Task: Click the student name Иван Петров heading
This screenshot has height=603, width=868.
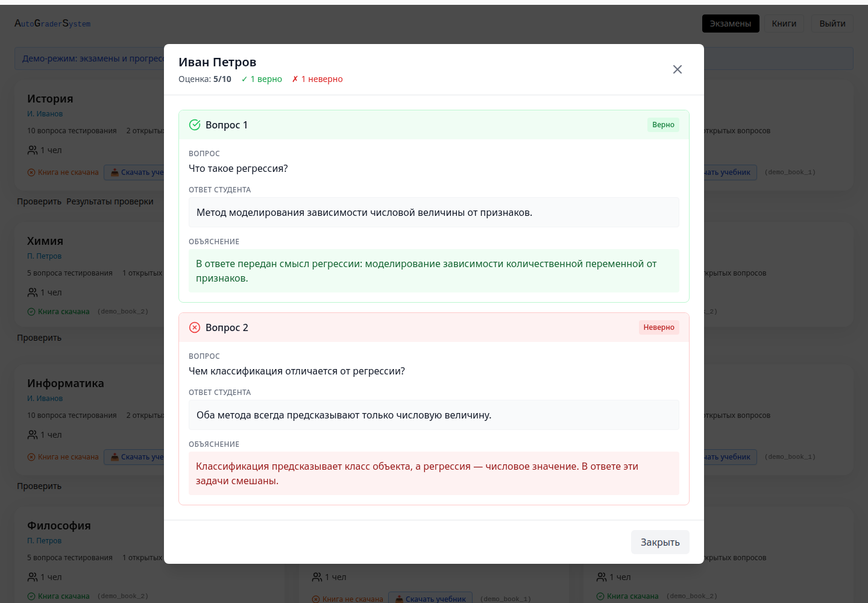Action: tap(218, 62)
